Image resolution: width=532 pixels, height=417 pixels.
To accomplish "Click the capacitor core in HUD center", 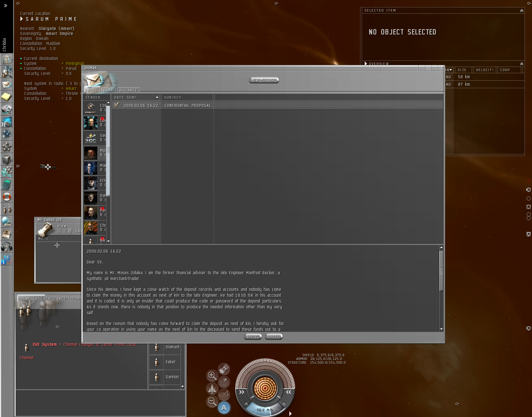I will [265, 388].
